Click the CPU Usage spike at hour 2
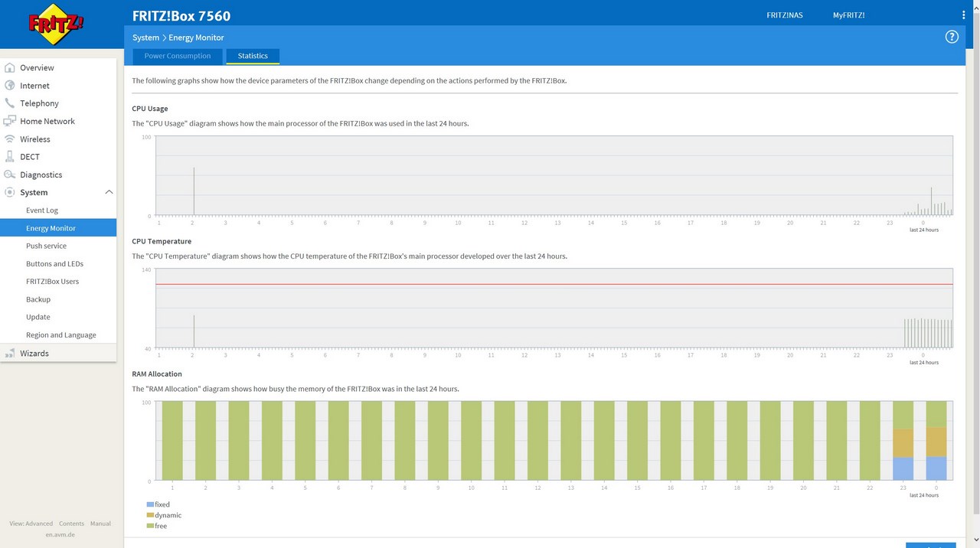 tap(194, 191)
